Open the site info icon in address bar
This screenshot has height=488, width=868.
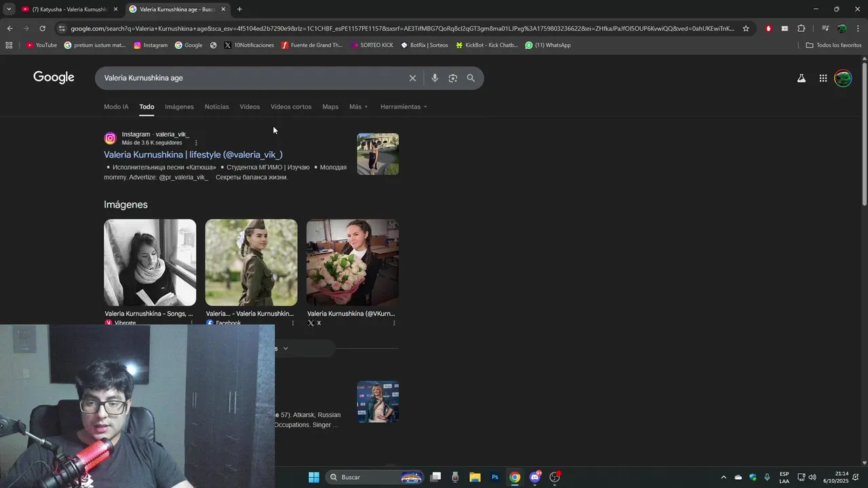pyautogui.click(x=62, y=28)
